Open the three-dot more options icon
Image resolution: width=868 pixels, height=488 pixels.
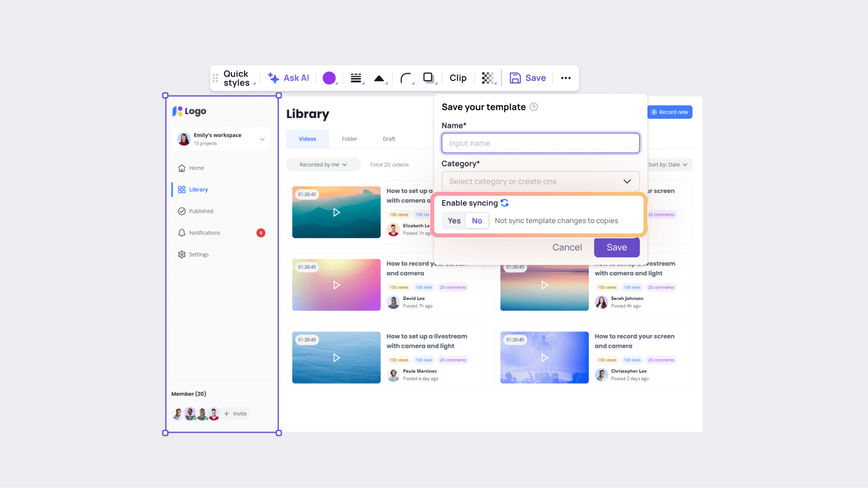(566, 78)
